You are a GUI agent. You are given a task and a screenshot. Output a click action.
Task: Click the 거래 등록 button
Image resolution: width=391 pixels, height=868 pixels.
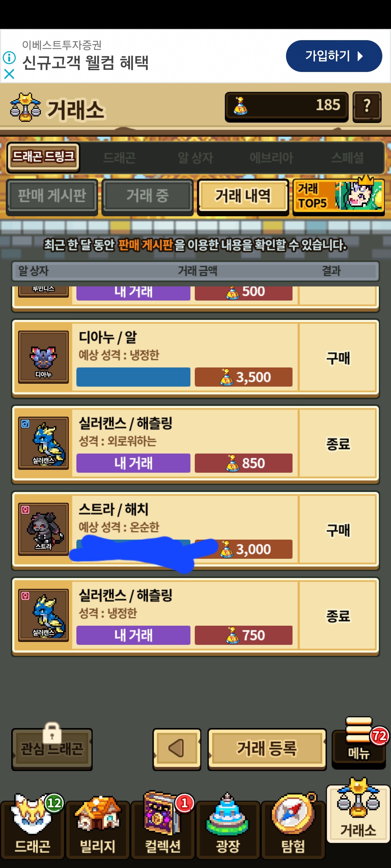click(267, 748)
